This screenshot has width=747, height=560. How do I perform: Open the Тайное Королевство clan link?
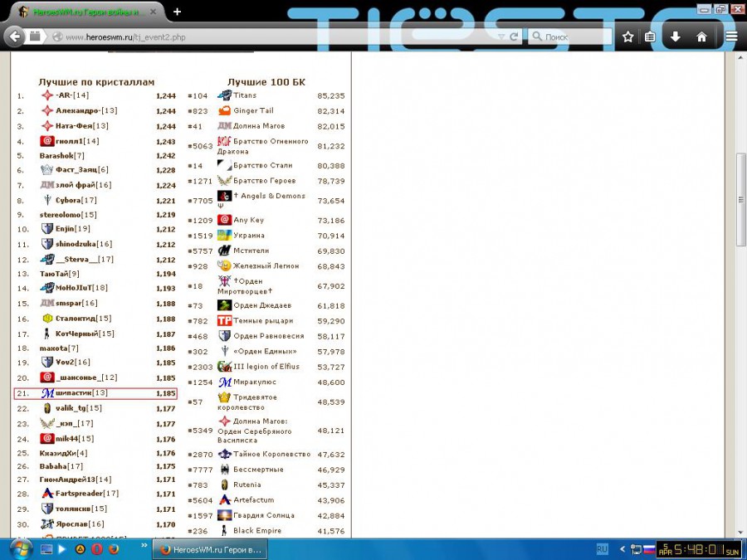tap(272, 454)
